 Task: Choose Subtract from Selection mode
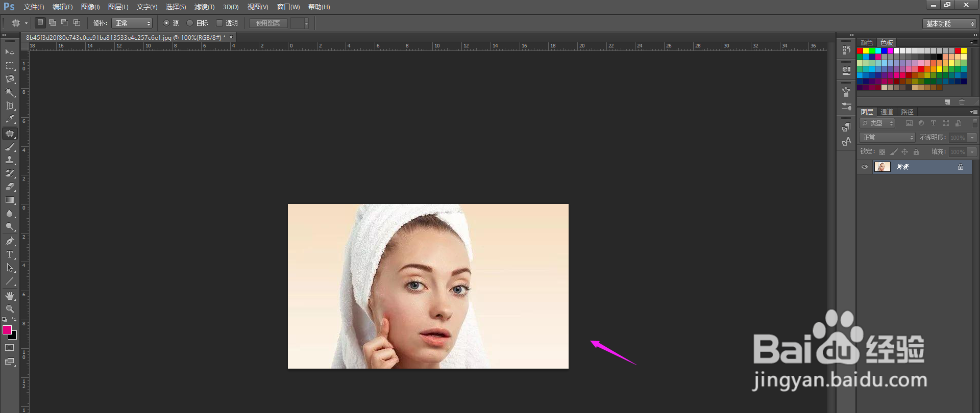(64, 22)
